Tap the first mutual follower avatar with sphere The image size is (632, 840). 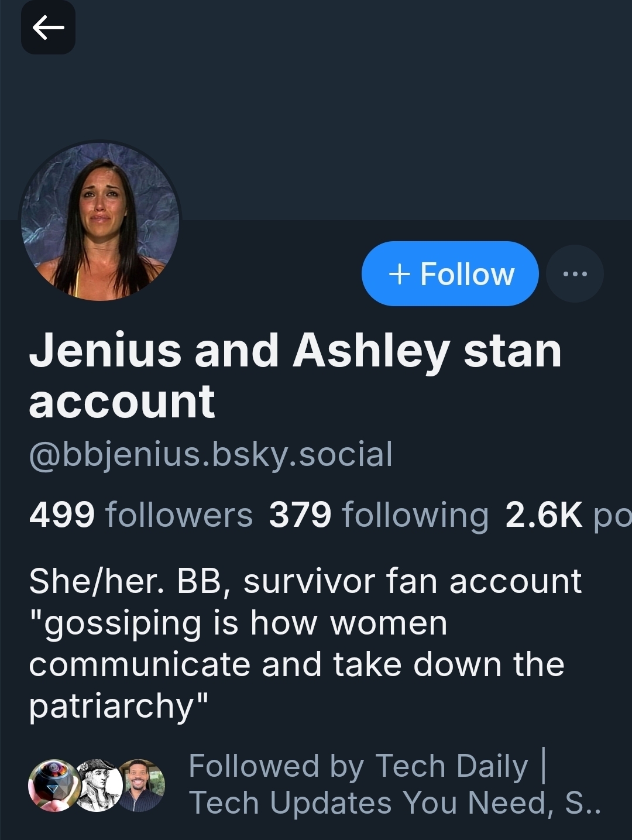pos(54,785)
